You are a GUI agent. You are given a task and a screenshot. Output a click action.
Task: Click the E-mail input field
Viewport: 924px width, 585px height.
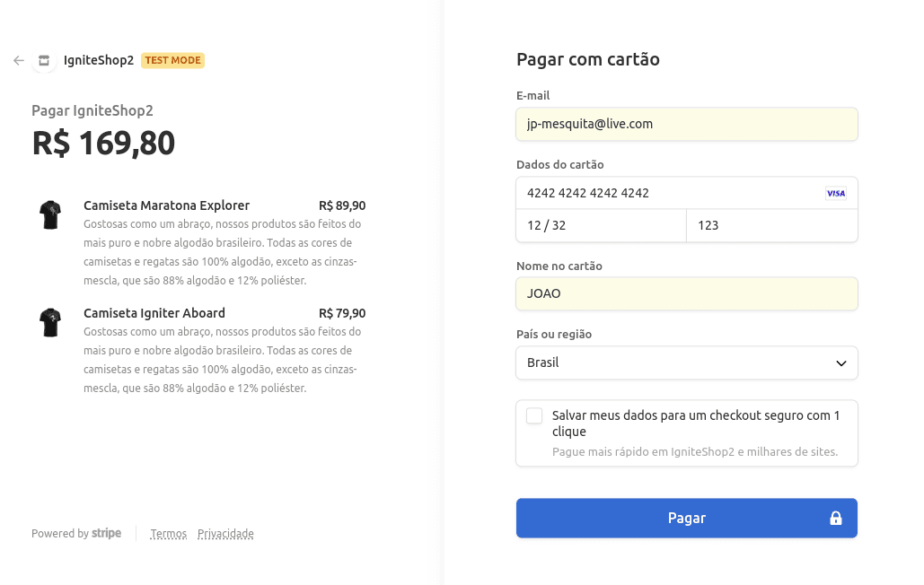point(687,124)
